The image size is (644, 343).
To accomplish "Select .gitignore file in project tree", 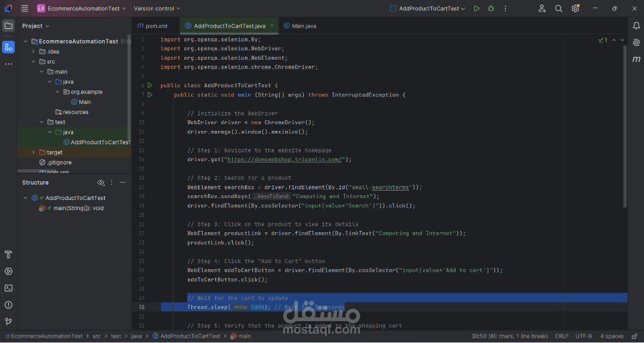I will tap(55, 162).
